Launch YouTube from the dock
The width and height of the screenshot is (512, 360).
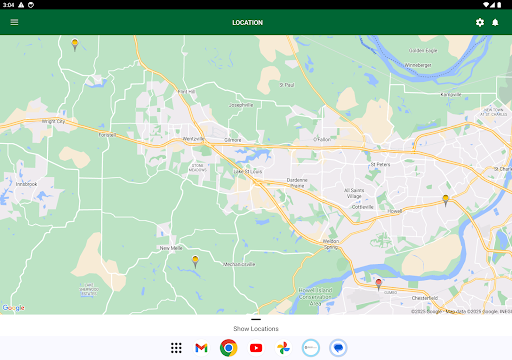[x=256, y=348]
